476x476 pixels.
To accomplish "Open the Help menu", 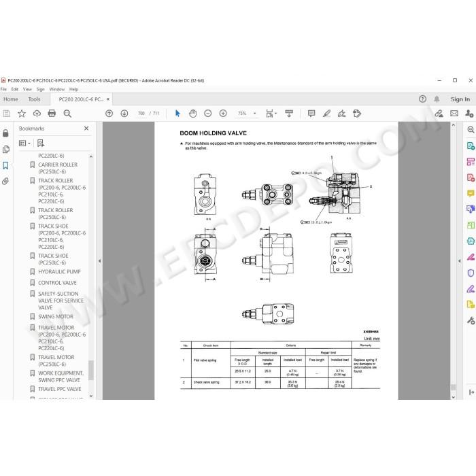I will coord(73,89).
